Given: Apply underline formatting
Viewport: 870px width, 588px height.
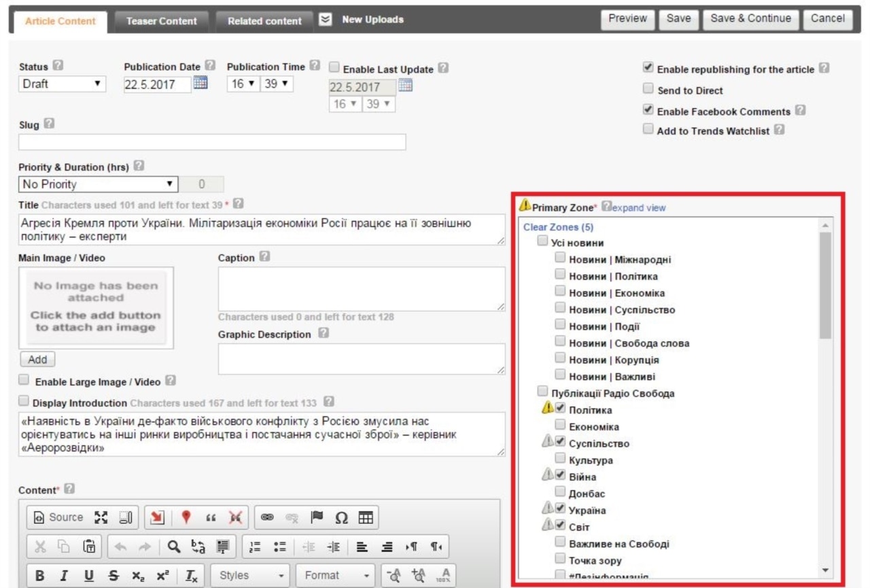Looking at the screenshot, I should pyautogui.click(x=89, y=576).
